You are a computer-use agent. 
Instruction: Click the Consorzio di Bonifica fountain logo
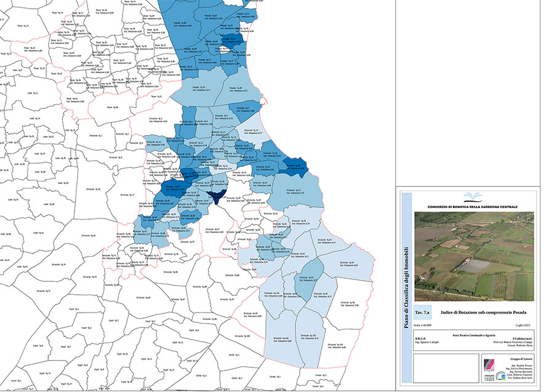(x=472, y=196)
